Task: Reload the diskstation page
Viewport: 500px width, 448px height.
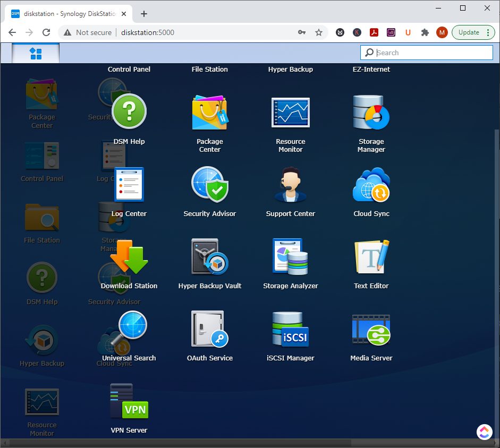Action: point(46,32)
